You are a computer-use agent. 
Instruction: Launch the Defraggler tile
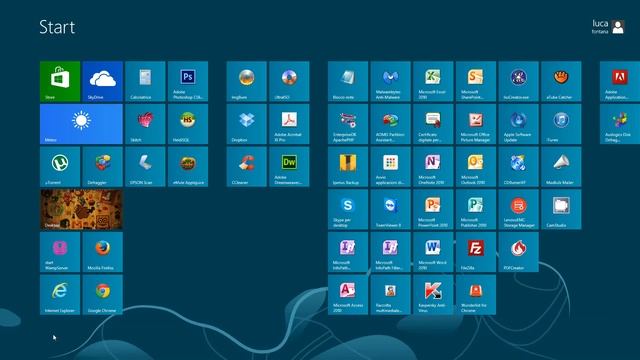click(x=102, y=167)
